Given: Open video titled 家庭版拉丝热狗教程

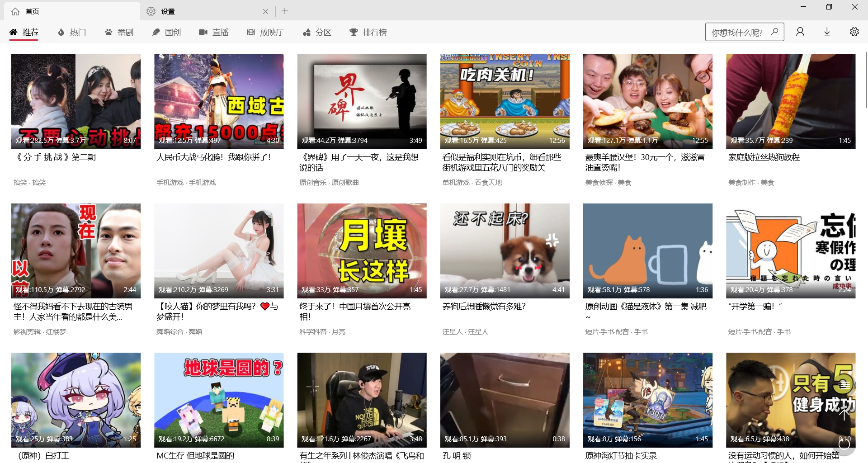Looking at the screenshot, I should click(764, 157).
